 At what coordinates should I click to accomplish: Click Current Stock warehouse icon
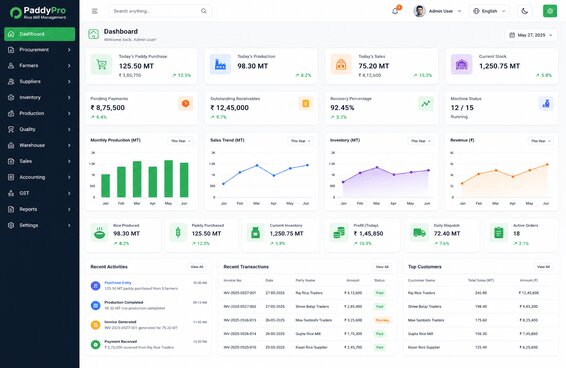coord(462,65)
